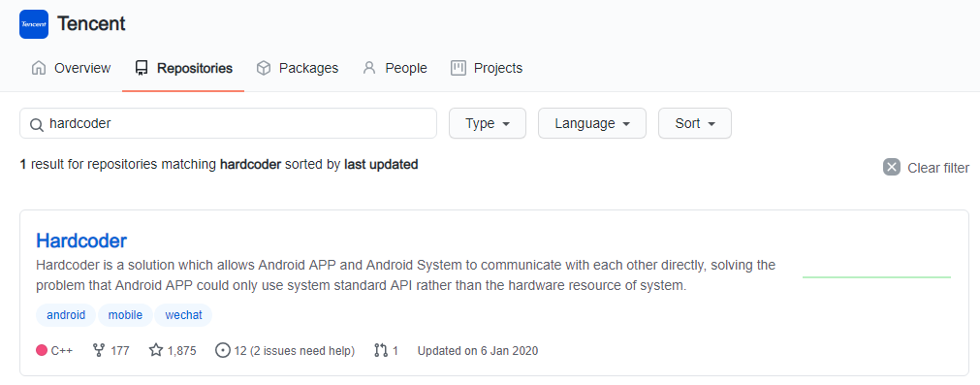The width and height of the screenshot is (980, 385).
Task: Click the hardcoder repository search field
Action: [228, 123]
